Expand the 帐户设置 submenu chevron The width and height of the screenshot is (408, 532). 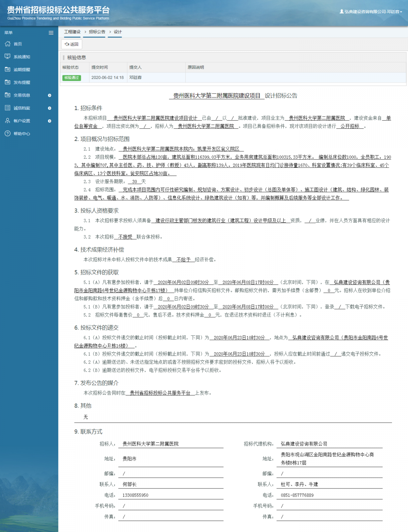tap(49, 121)
